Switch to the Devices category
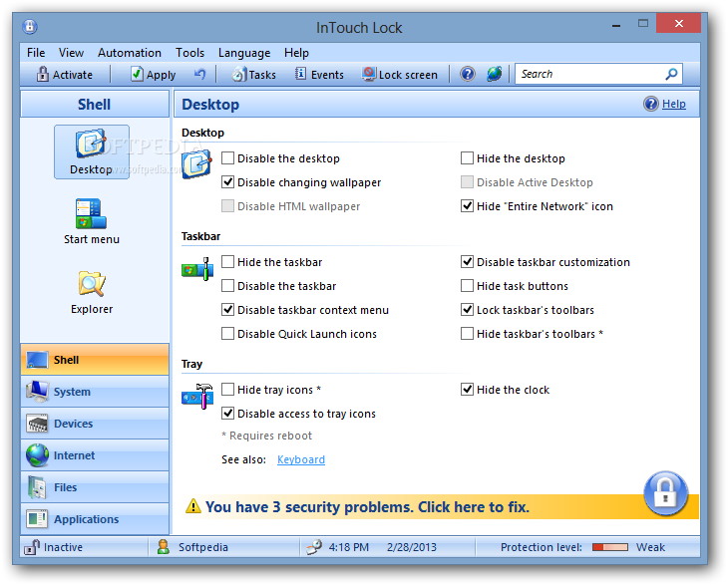Image resolution: width=728 pixels, height=585 pixels. click(x=95, y=424)
